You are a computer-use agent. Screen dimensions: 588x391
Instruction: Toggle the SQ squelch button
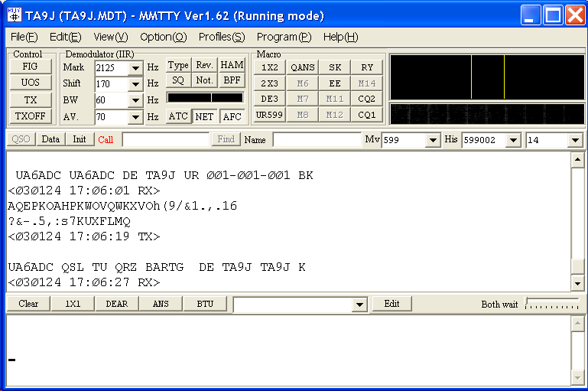click(x=178, y=80)
